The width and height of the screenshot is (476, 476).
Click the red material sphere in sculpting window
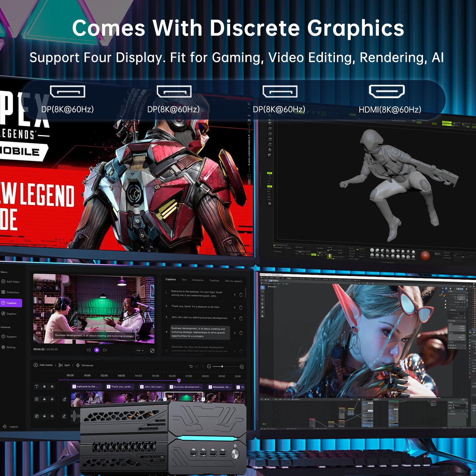[x=425, y=255]
